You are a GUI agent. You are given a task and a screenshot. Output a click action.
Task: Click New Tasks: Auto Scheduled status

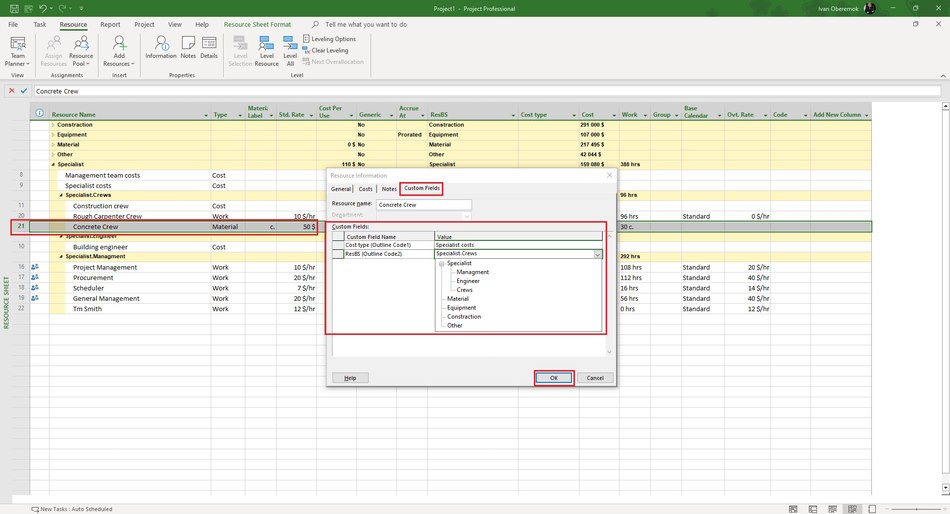[x=72, y=509]
